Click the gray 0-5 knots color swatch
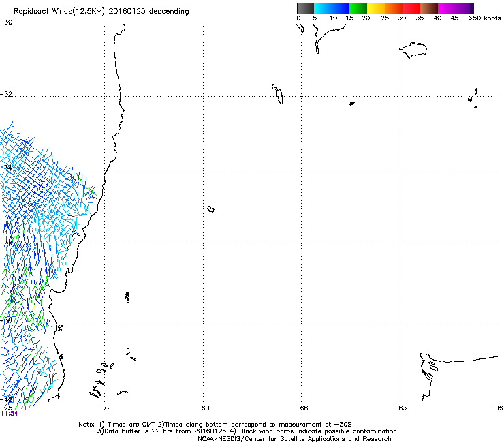Screen dimensions: 504x443 (305, 8)
